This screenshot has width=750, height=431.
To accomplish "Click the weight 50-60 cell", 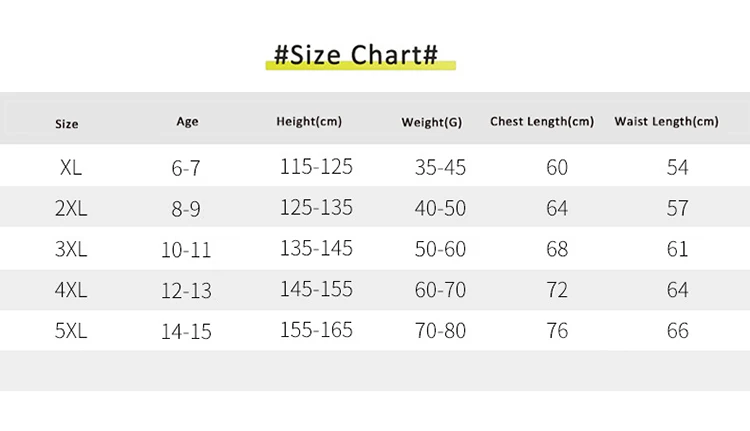I will [440, 249].
